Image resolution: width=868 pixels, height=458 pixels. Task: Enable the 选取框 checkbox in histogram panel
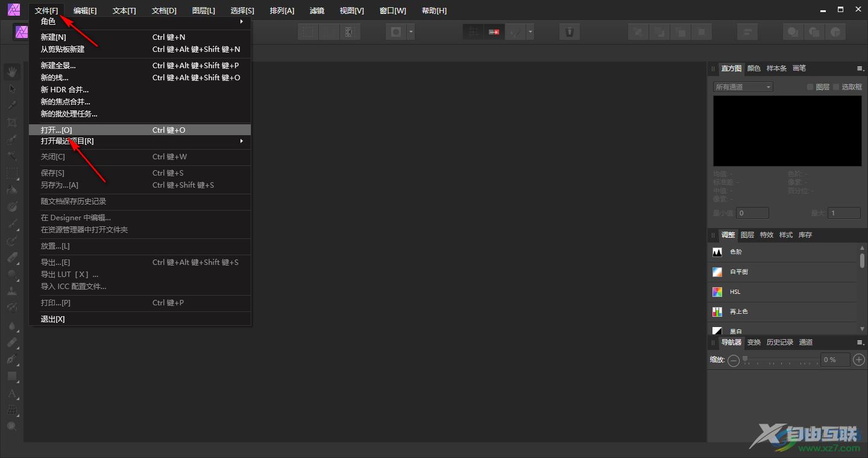[836, 87]
